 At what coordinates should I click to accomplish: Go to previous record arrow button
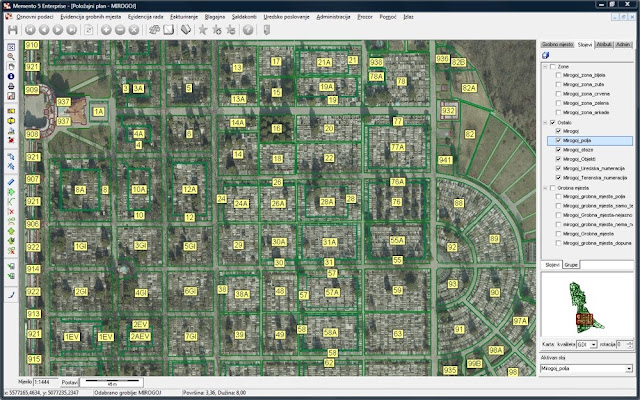44,30
